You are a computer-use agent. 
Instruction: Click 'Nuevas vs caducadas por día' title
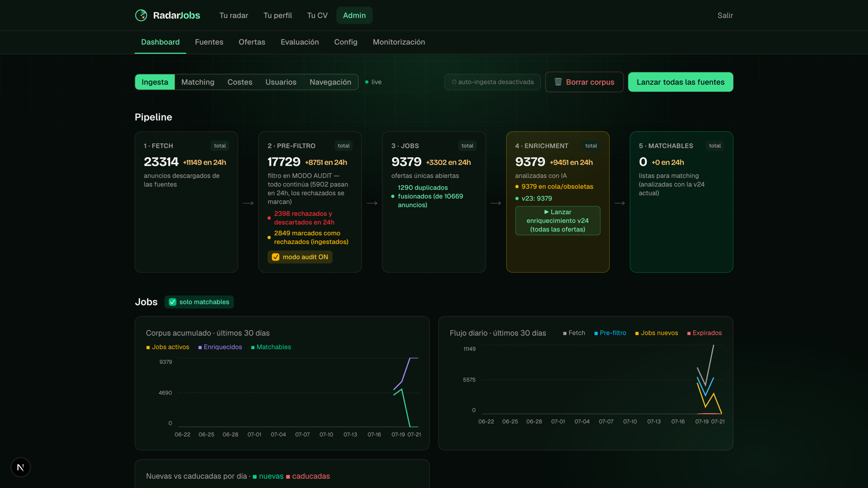(x=196, y=476)
